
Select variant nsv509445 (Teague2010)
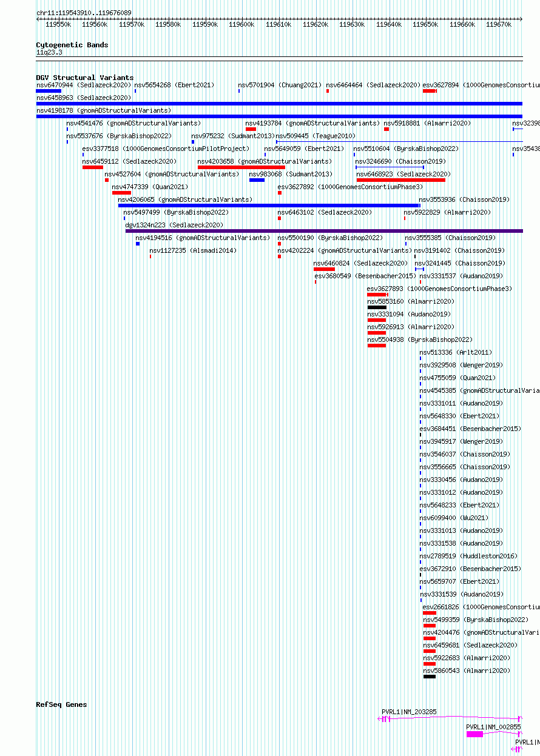click(316, 136)
